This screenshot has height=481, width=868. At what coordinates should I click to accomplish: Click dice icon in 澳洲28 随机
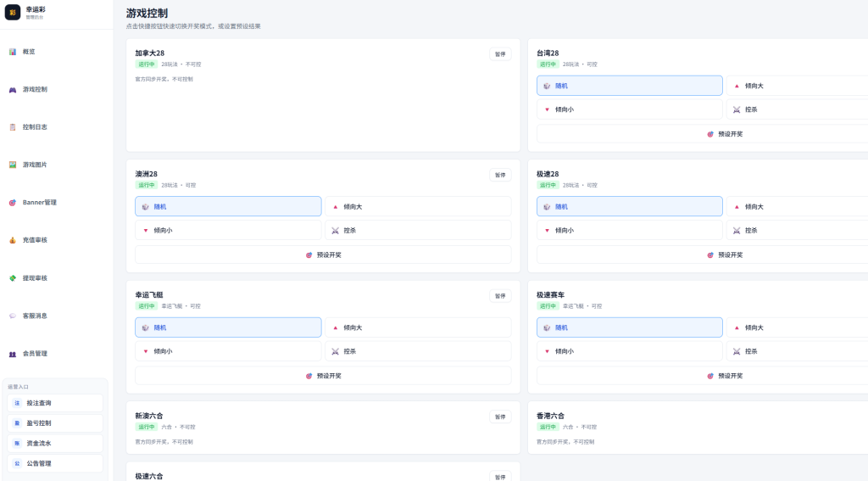point(145,207)
